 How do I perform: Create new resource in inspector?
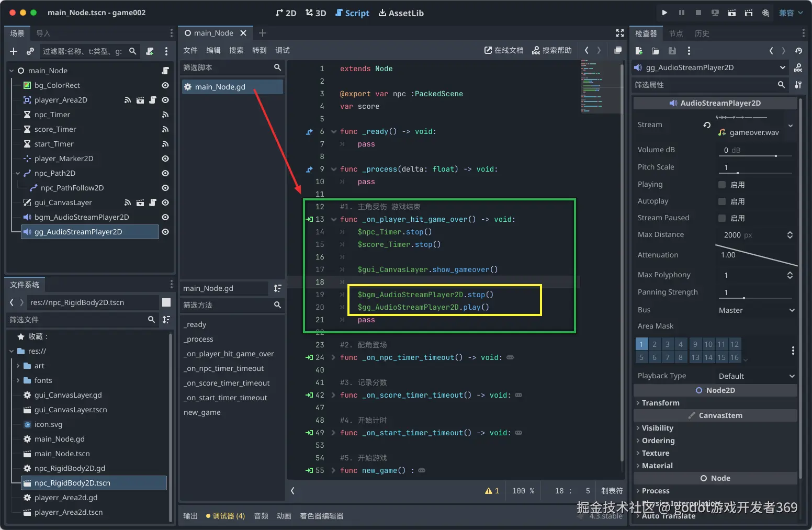[639, 51]
